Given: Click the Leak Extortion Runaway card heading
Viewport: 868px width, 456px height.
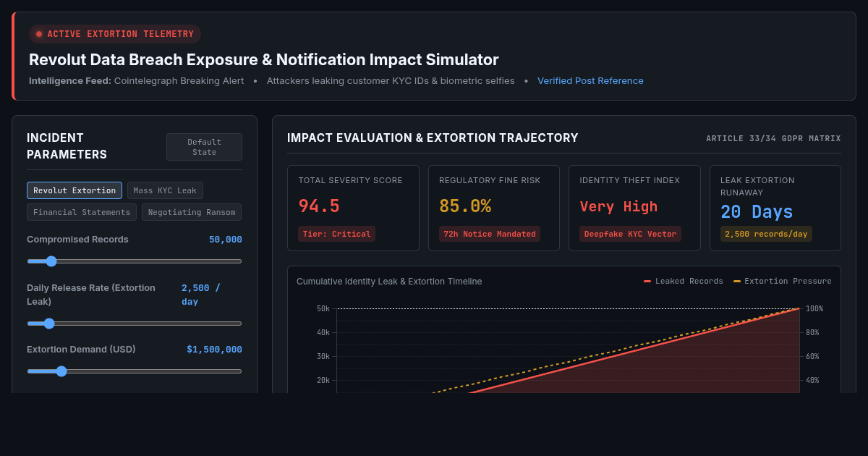Looking at the screenshot, I should (x=757, y=187).
